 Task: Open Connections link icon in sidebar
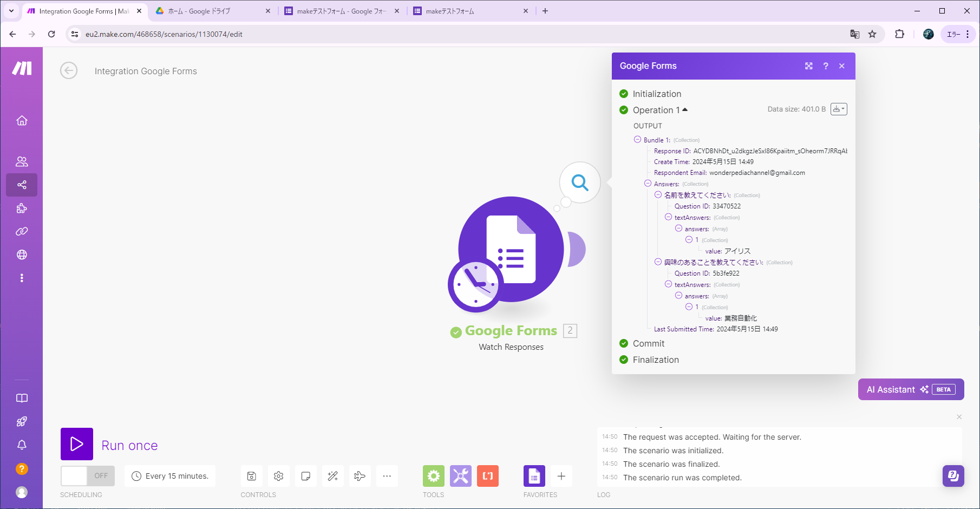[22, 231]
